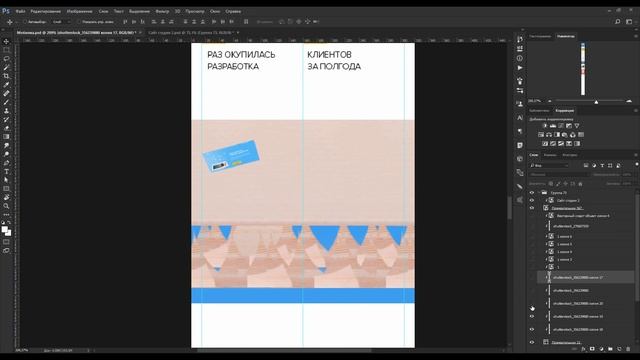
Task: Filter layers by type layers (T icon)
Action: pyautogui.click(x=602, y=165)
